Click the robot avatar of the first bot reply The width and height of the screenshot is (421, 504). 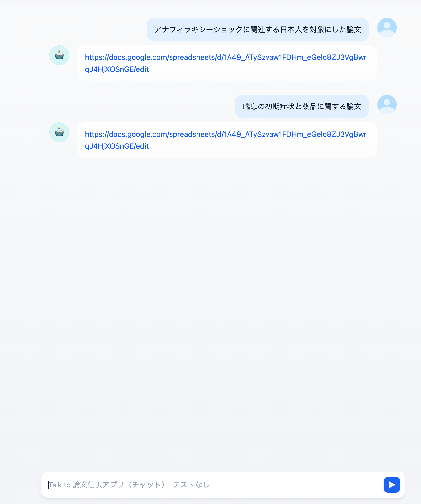(x=59, y=55)
